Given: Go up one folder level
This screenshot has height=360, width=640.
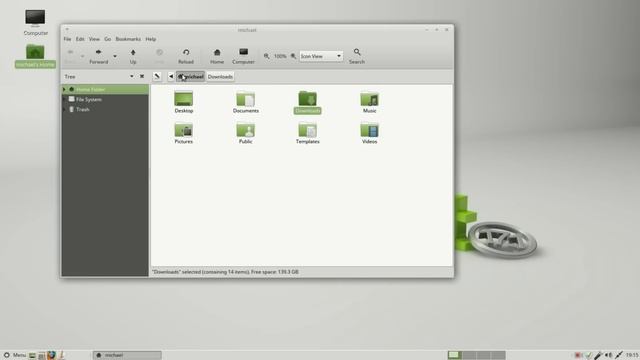Looking at the screenshot, I should pos(133,56).
